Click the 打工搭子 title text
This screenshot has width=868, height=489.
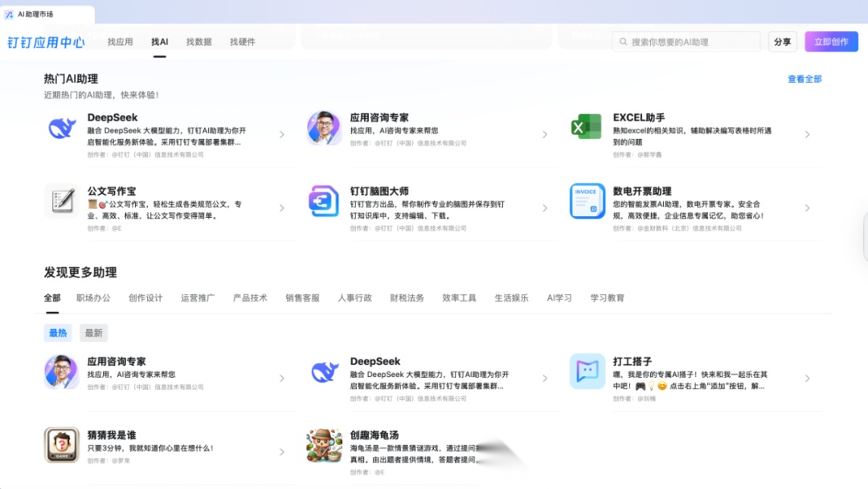[x=632, y=361]
